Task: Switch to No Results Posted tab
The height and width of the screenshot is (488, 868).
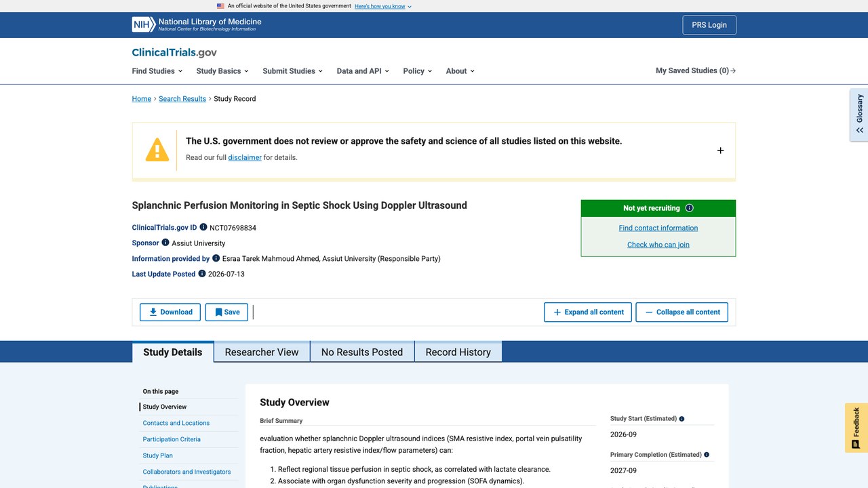Action: pyautogui.click(x=362, y=352)
